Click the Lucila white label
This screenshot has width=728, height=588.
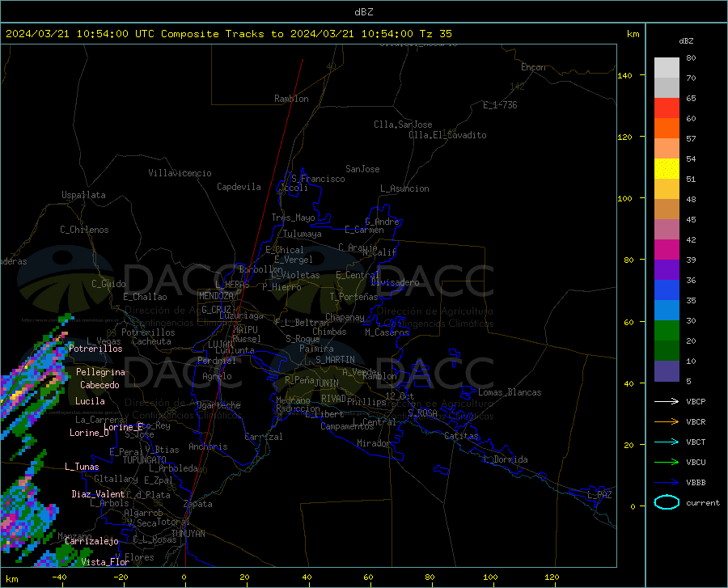tap(90, 401)
